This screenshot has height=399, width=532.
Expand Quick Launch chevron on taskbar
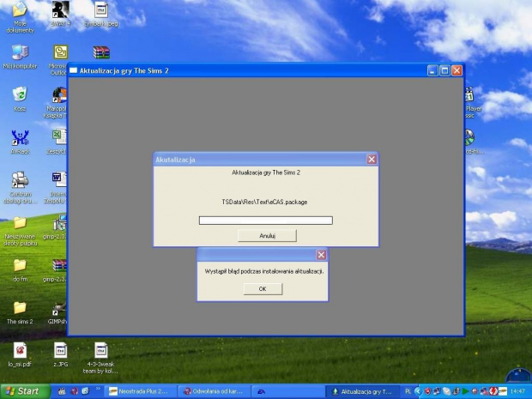(x=98, y=389)
